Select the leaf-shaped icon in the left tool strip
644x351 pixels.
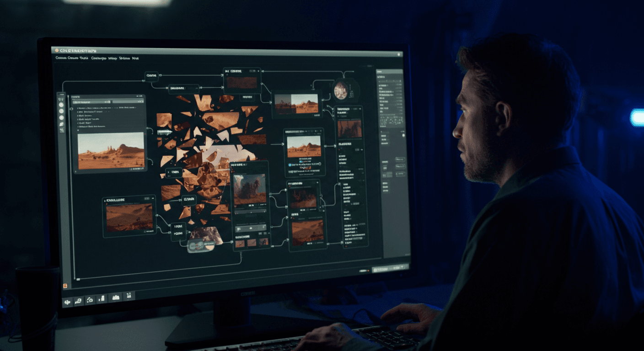61,124
